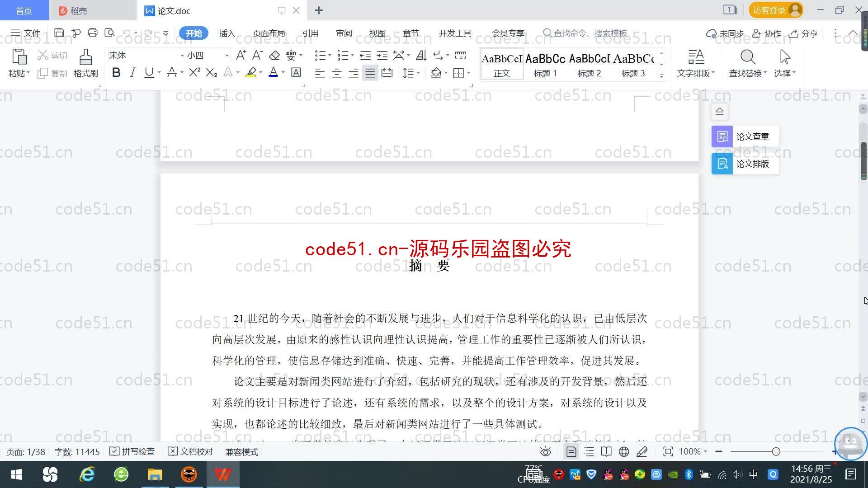Open Review (审阅) tab

point(344,33)
